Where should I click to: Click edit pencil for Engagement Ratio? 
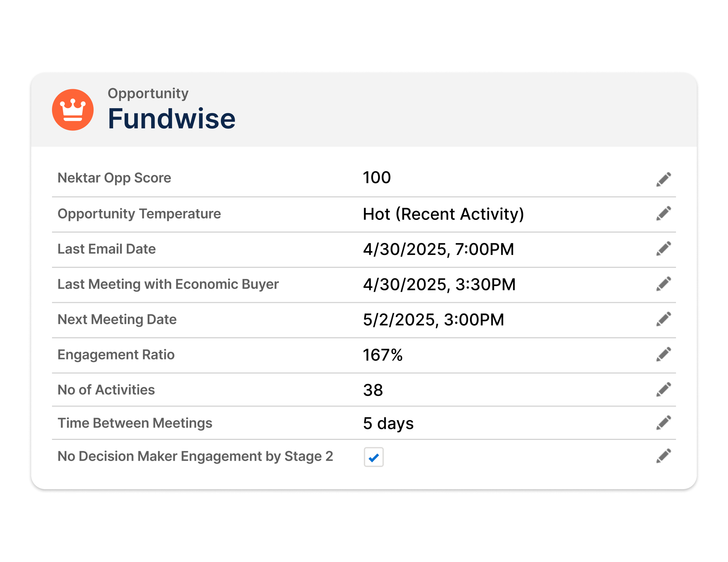(664, 354)
